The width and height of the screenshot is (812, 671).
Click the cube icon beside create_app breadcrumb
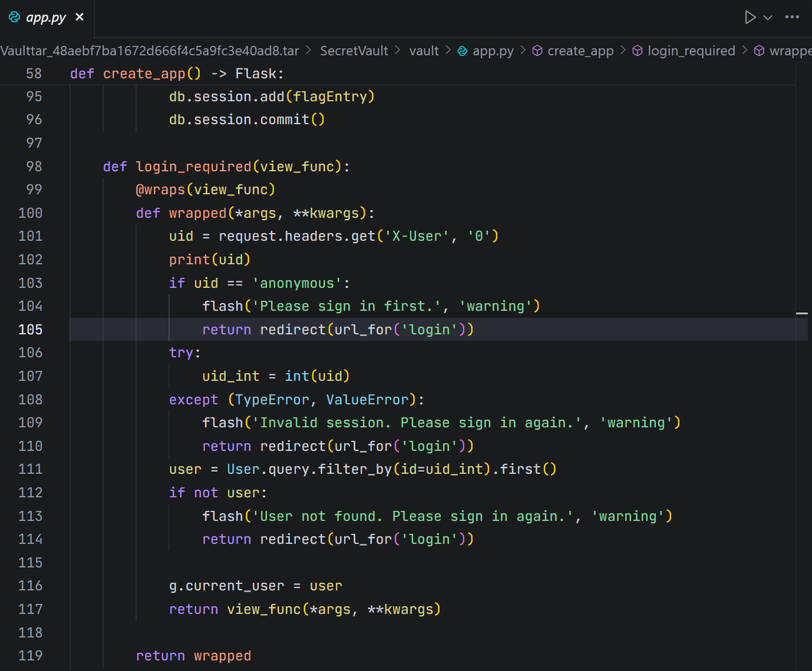537,51
